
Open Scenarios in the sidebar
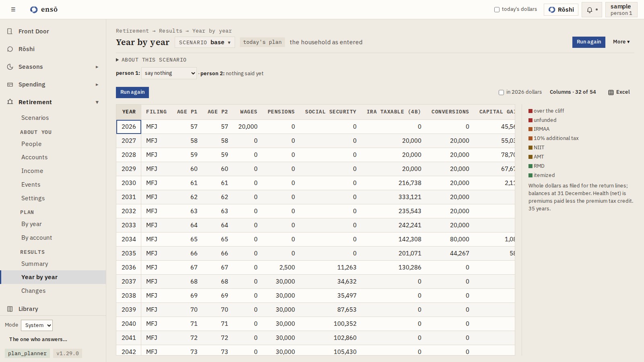(x=35, y=118)
